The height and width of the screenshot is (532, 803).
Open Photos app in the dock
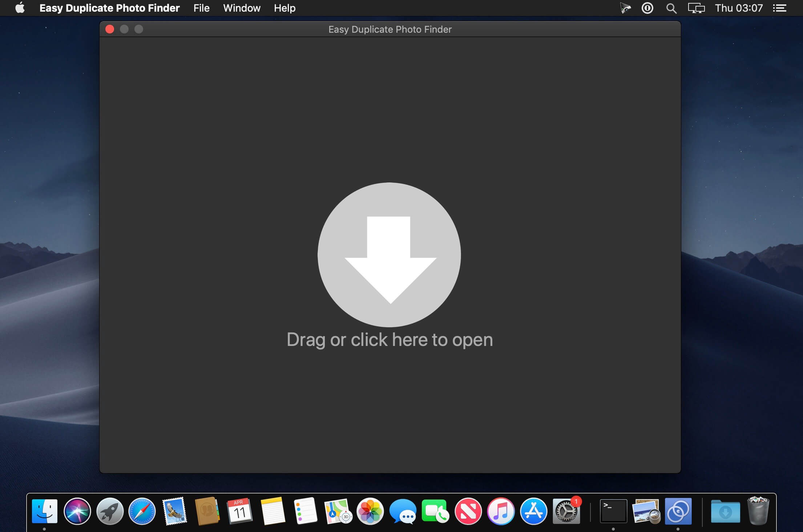coord(370,511)
